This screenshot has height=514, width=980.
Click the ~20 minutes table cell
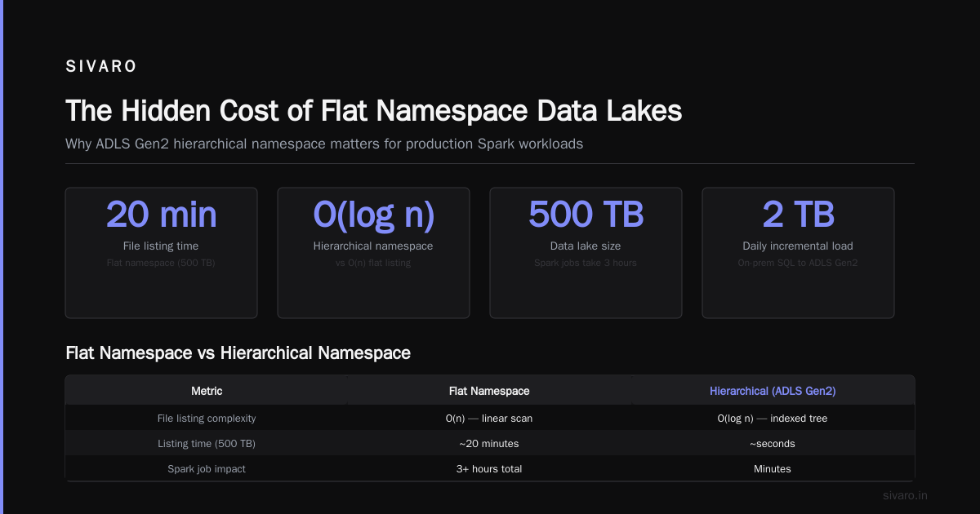point(489,443)
